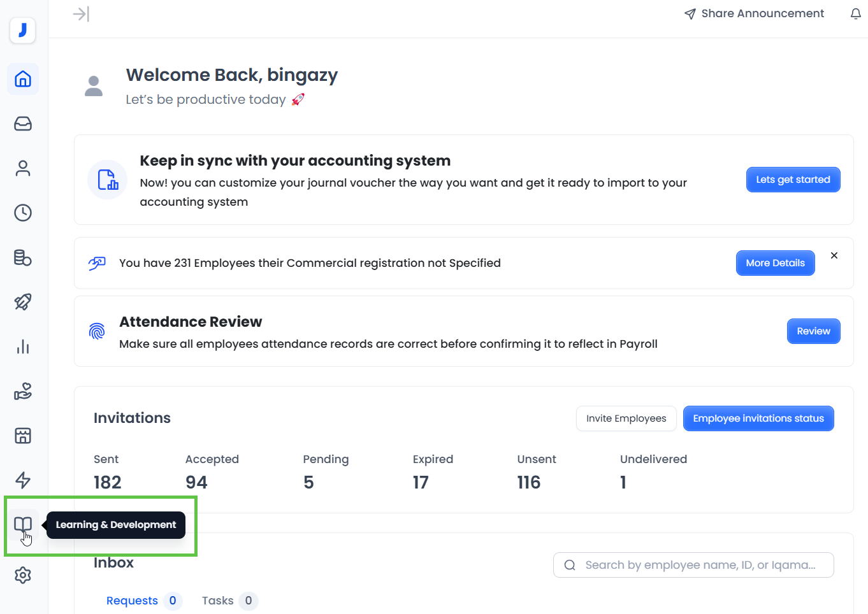Open the bar chart reports icon
The width and height of the screenshot is (868, 614).
[x=23, y=346]
